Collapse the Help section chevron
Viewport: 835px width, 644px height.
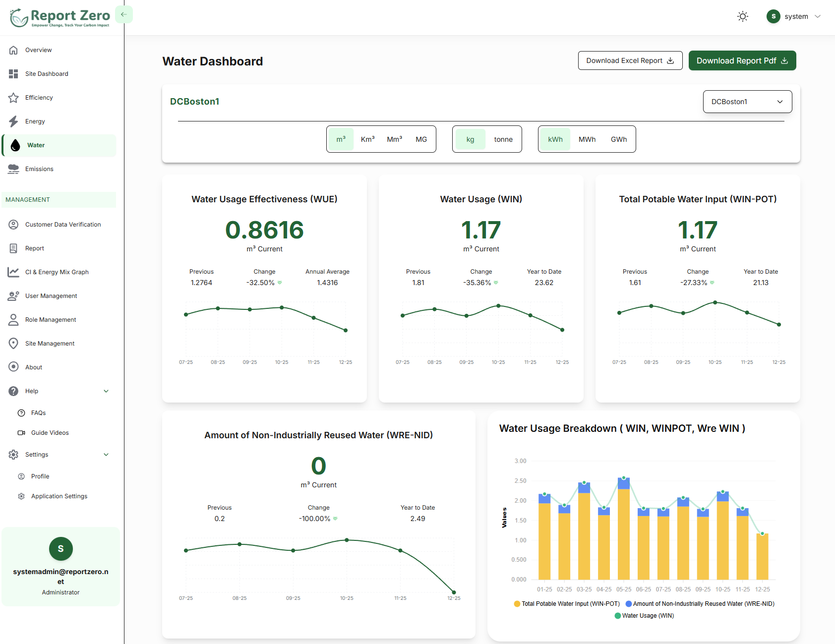106,391
